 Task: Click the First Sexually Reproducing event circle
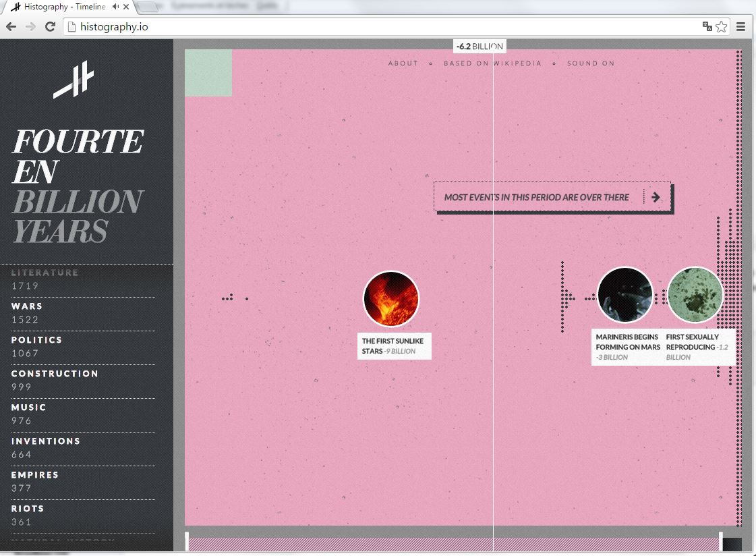click(695, 295)
